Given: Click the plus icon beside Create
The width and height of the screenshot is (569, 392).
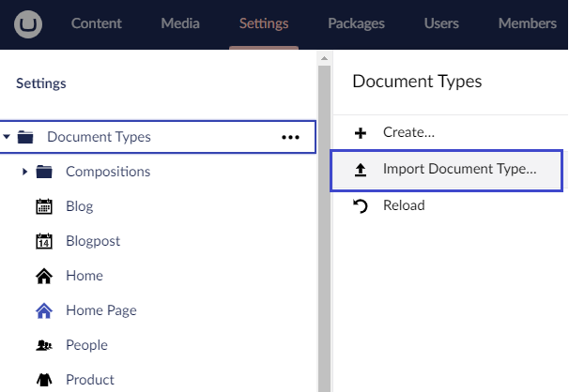Looking at the screenshot, I should click(361, 133).
